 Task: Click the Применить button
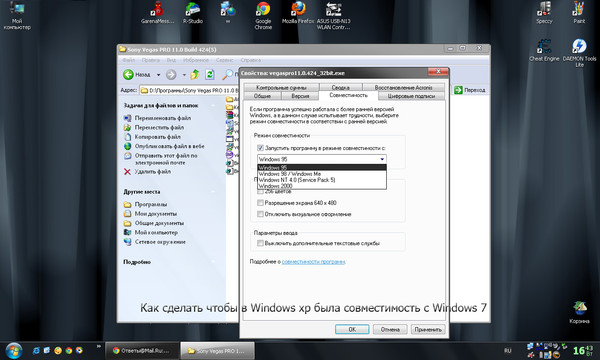427,329
